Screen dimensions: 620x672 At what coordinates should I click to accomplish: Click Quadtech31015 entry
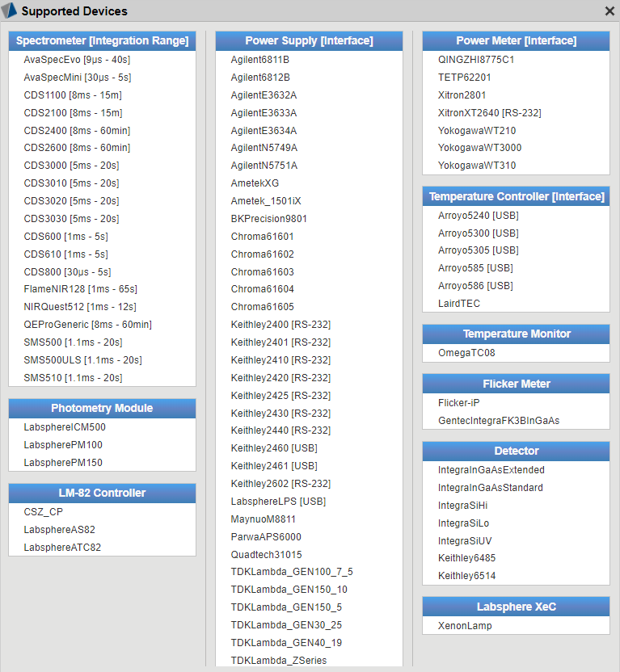[x=266, y=555]
